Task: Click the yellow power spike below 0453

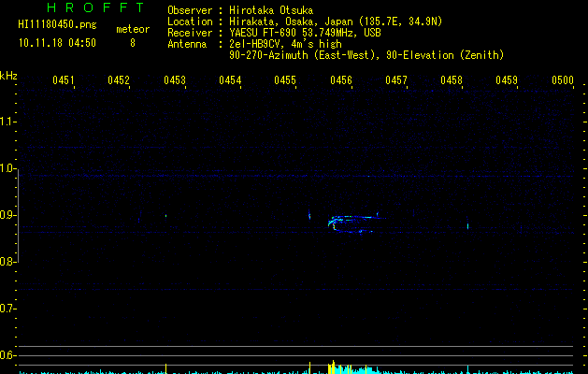Action: point(165,368)
